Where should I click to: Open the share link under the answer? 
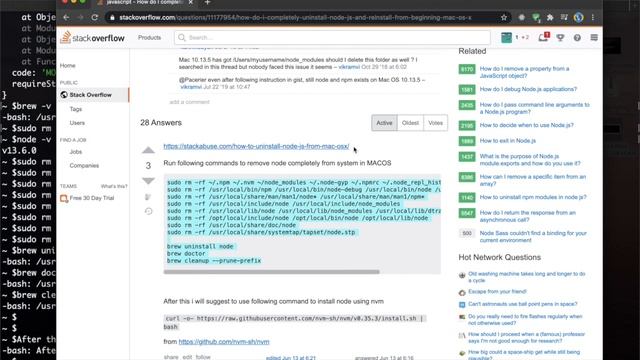pyautogui.click(x=171, y=357)
